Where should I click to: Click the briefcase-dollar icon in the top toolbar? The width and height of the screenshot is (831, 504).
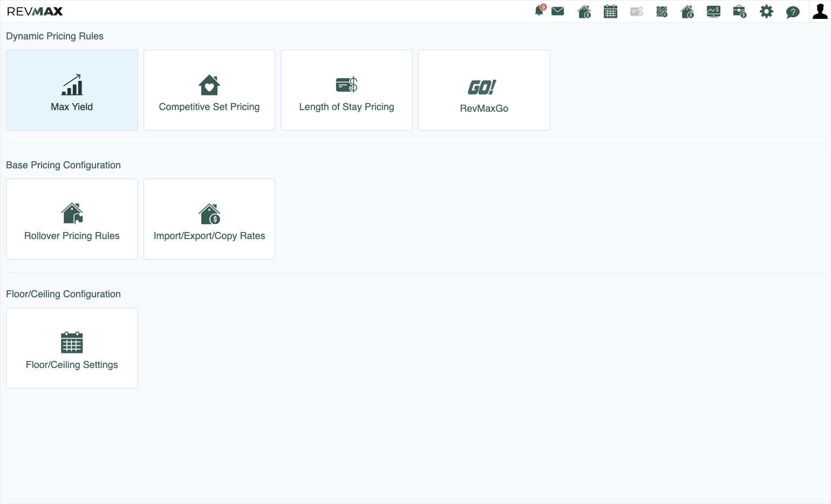pos(740,11)
